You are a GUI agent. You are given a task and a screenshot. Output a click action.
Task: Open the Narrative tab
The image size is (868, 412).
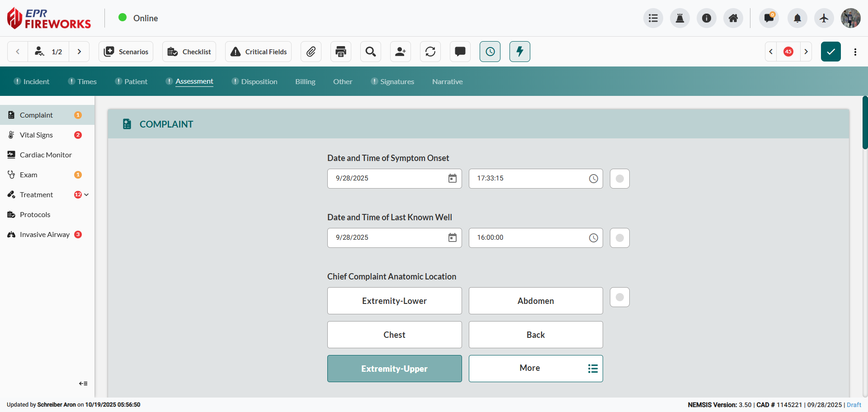447,82
